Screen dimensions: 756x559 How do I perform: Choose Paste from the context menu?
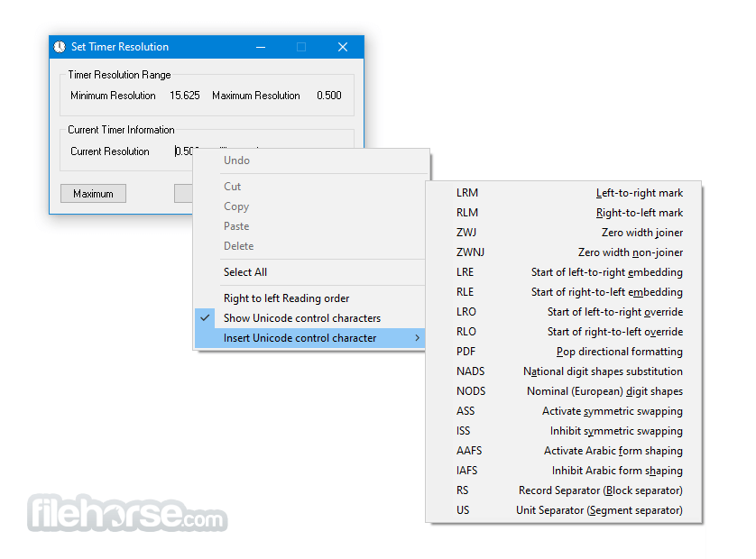[310, 226]
